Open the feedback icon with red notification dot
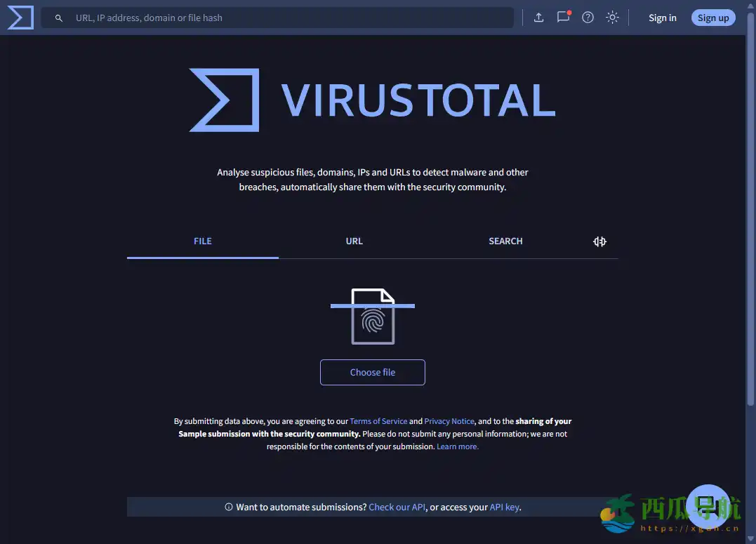 click(x=563, y=18)
